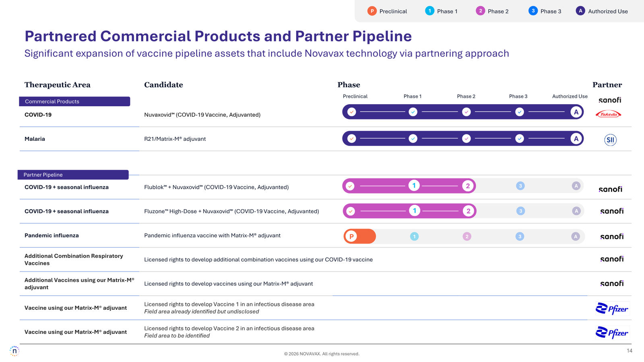Screen dimensions: 644x362
Task: Click the orange Preclinical P icon in Pandemic influenza row
Action: pos(351,237)
